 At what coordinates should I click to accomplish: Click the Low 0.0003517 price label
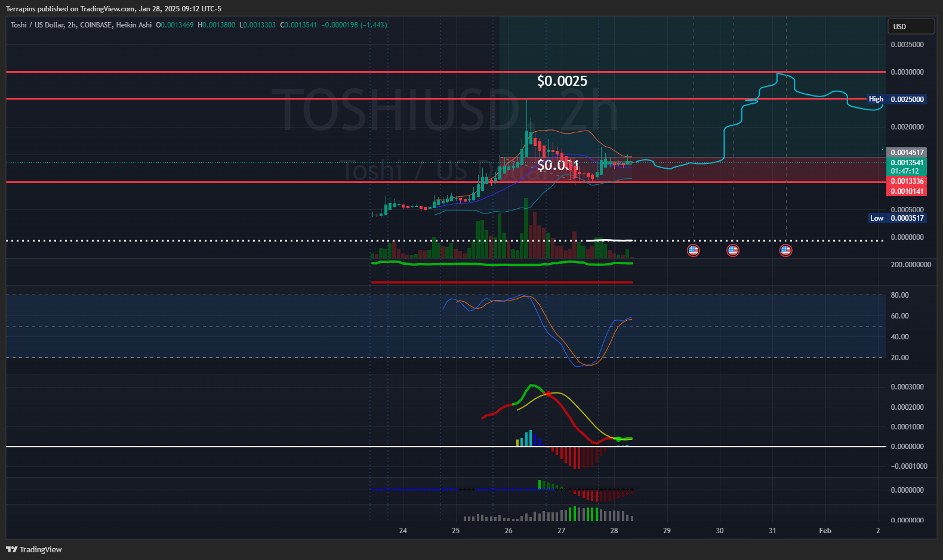tap(896, 218)
